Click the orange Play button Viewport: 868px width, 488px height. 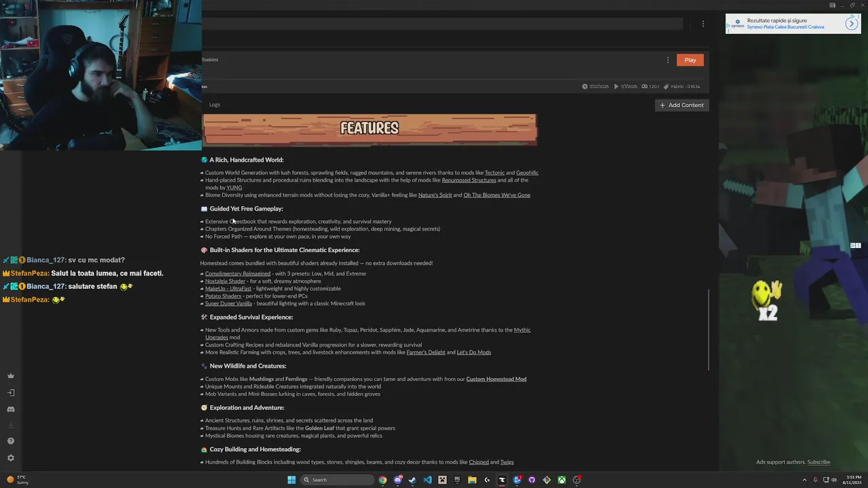(x=690, y=60)
